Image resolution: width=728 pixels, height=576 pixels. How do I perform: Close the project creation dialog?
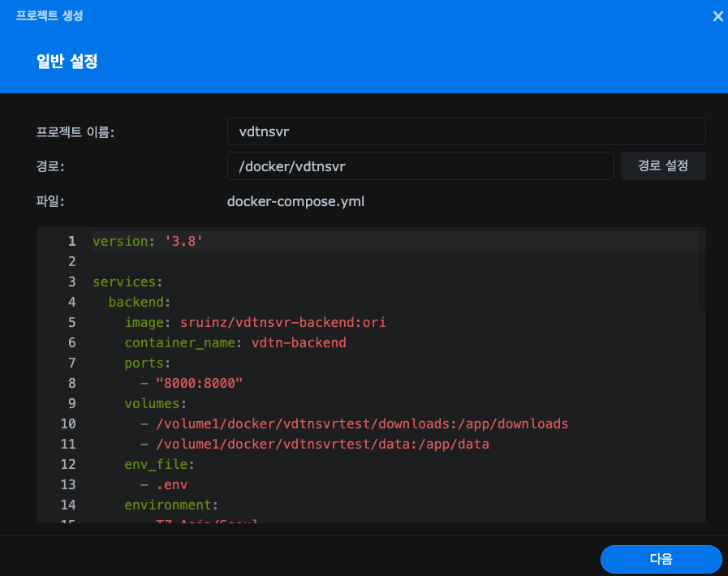(717, 16)
